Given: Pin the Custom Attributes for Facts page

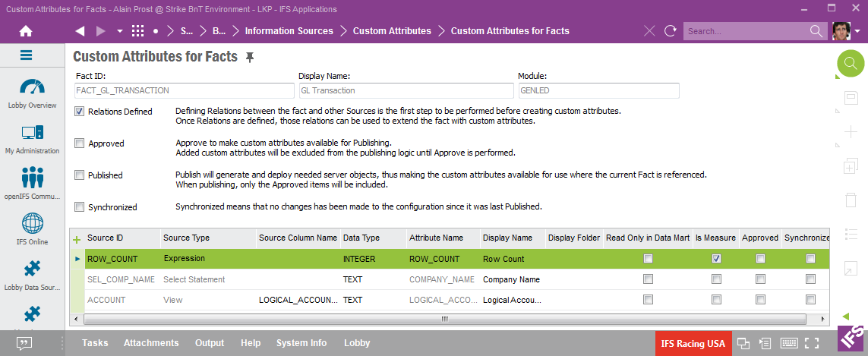Looking at the screenshot, I should point(250,57).
